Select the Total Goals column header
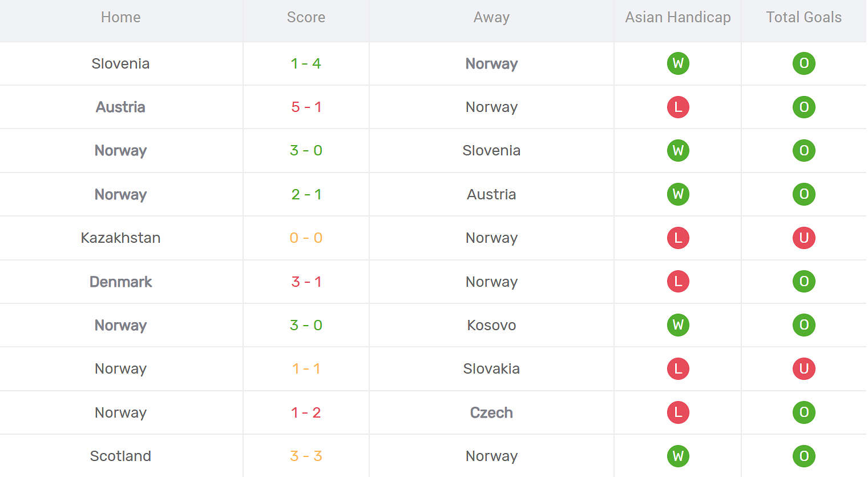This screenshot has width=868, height=477. [804, 17]
